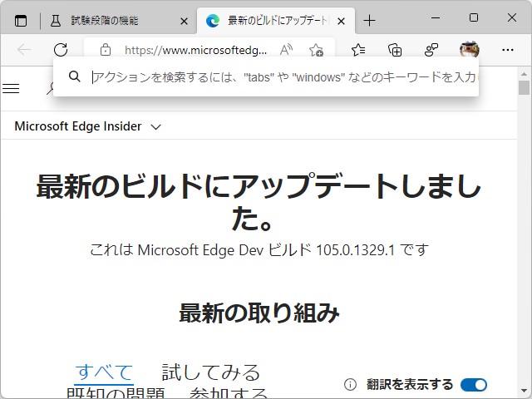
Task: Open the Favorites list
Action: pos(358,50)
